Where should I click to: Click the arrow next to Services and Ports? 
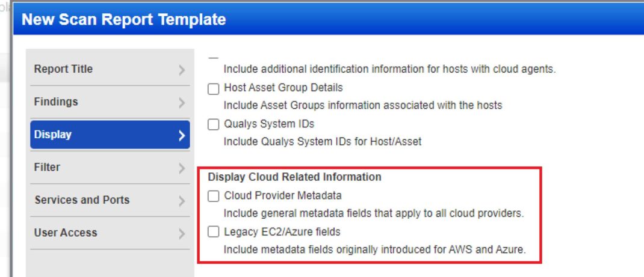pos(182,201)
